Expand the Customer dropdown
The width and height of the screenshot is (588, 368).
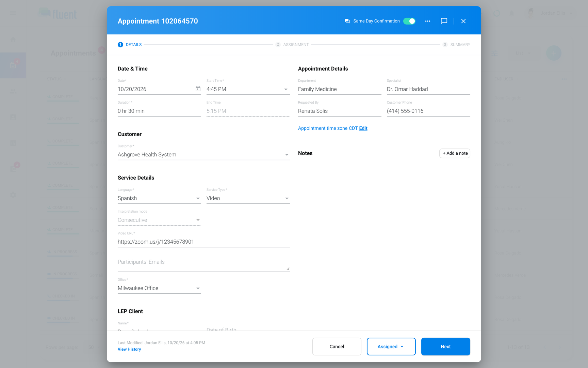click(x=287, y=155)
